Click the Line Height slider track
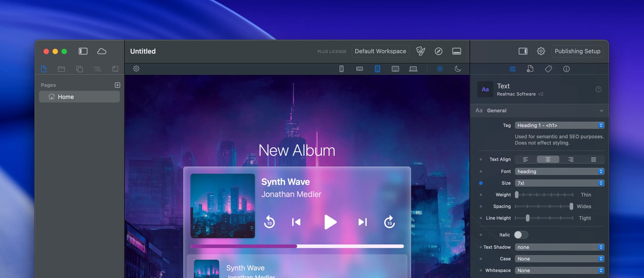Screen dimensions: 644x278 click(x=544, y=218)
